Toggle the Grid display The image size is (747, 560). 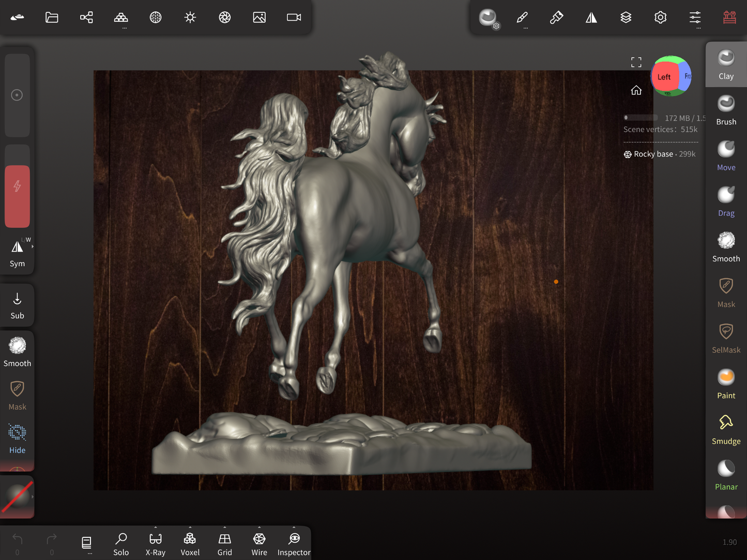(x=224, y=544)
